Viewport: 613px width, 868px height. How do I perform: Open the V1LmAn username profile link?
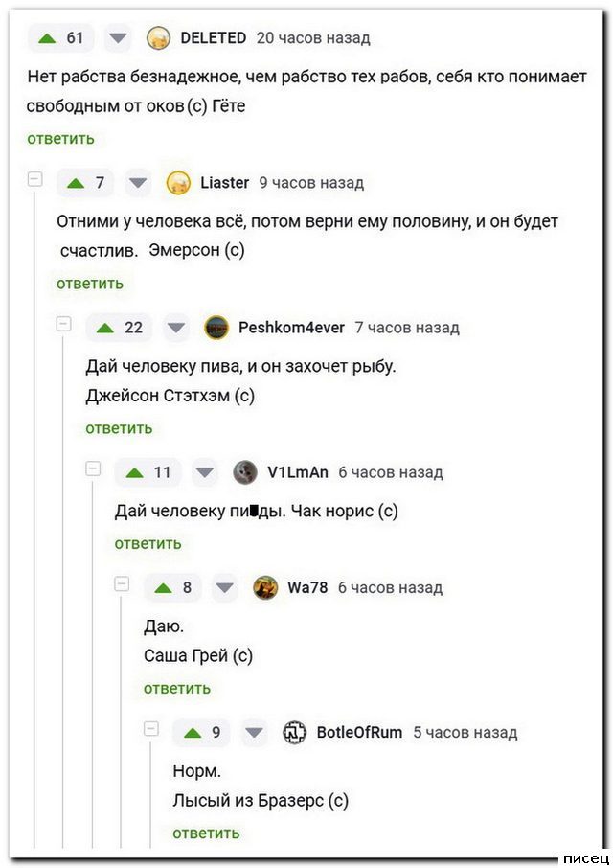pos(297,472)
